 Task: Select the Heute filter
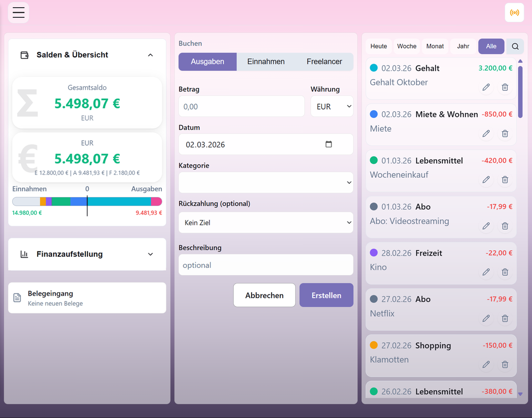tap(378, 47)
